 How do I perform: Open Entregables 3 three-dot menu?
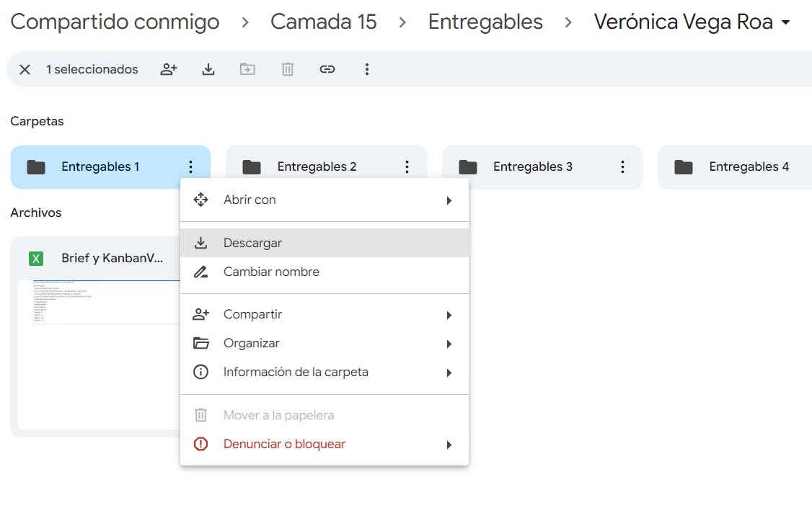point(622,167)
